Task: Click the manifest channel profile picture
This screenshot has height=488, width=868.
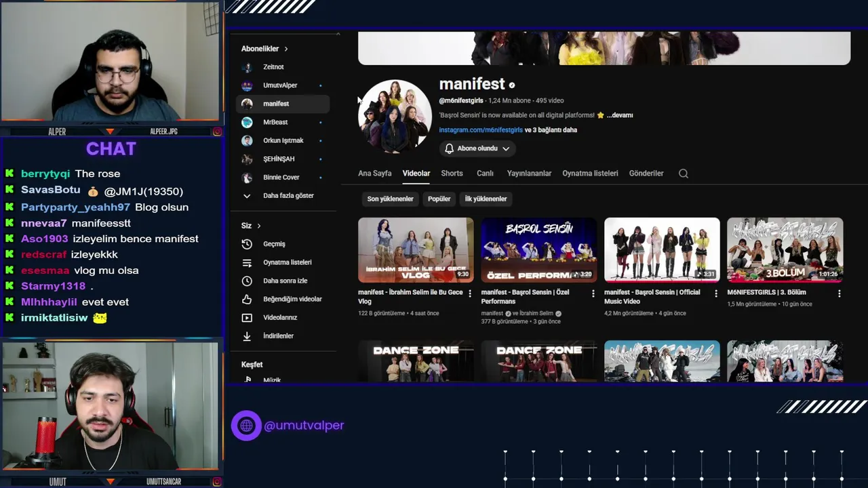Action: click(395, 117)
